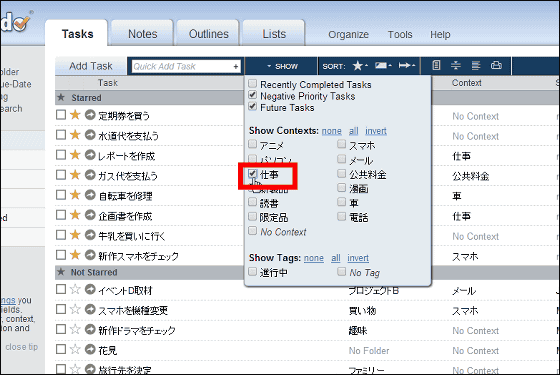Check the No Tag checkbox
Image resolution: width=560 pixels, height=375 pixels.
[x=342, y=272]
